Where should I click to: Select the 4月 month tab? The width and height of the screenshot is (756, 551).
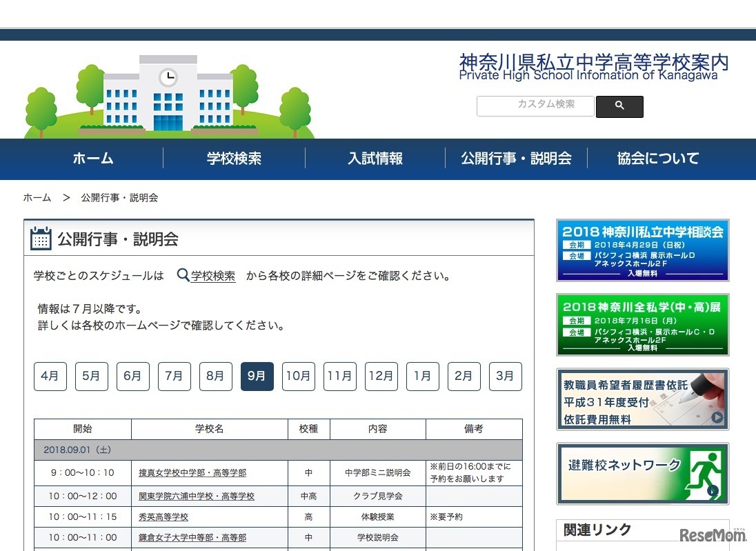point(50,376)
